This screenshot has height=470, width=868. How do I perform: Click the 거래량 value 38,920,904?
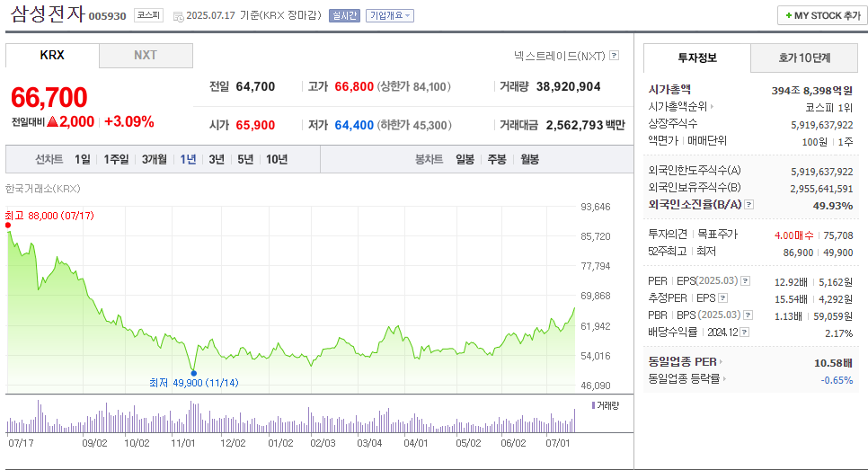click(x=569, y=86)
